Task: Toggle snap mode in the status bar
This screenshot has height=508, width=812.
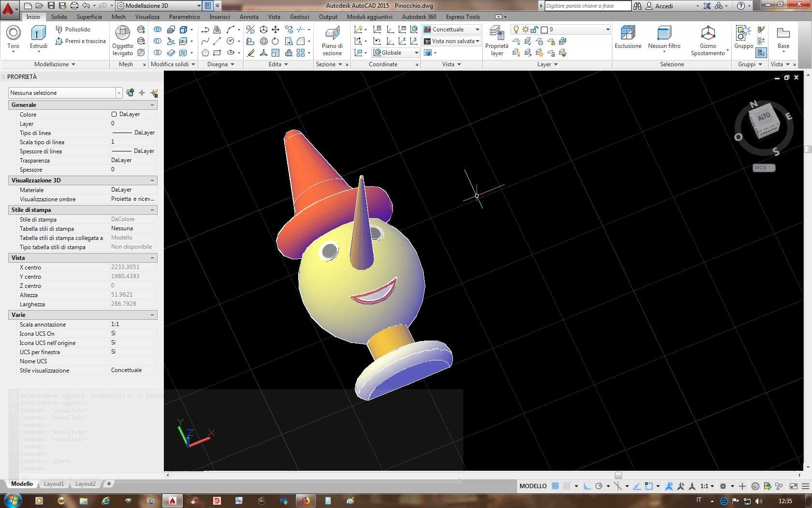Action: coord(566,486)
